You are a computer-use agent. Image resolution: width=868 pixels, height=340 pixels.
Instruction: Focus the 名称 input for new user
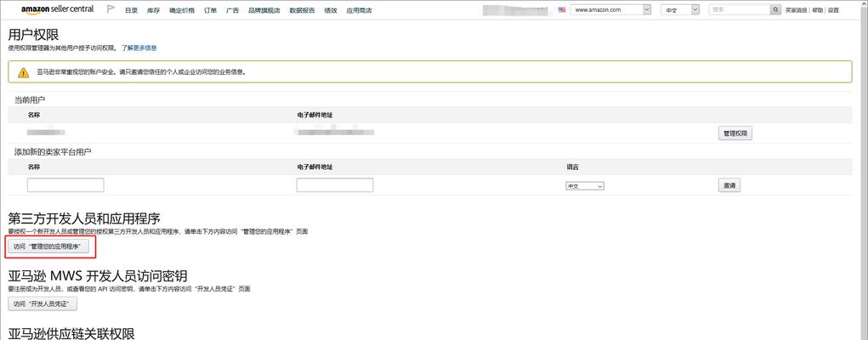coord(65,185)
